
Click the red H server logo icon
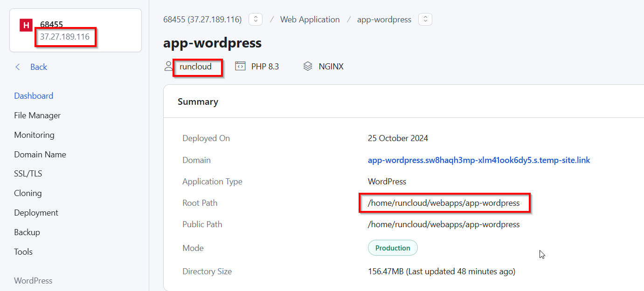coord(26,25)
